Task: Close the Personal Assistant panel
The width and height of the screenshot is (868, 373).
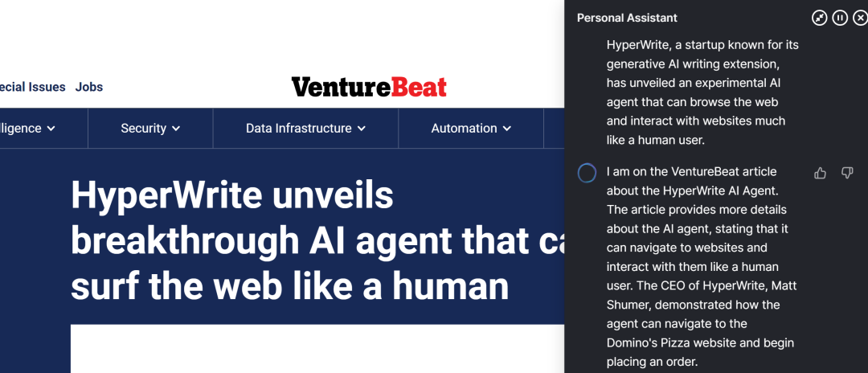Action: tap(860, 18)
